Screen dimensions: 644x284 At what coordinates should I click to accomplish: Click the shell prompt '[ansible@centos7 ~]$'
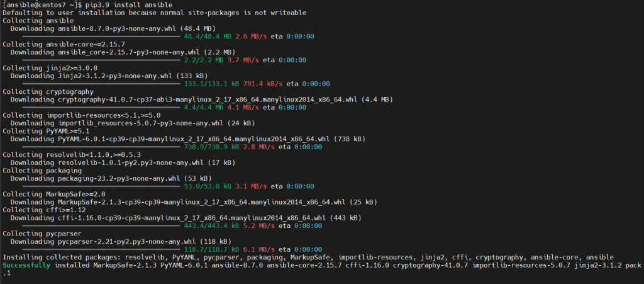click(x=42, y=5)
